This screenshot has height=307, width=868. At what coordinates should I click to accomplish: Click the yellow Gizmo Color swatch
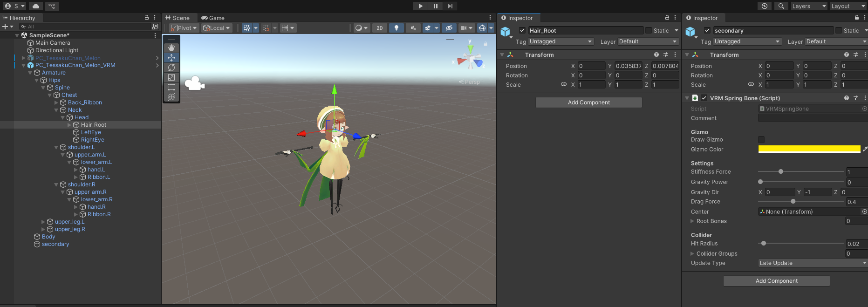click(x=809, y=149)
